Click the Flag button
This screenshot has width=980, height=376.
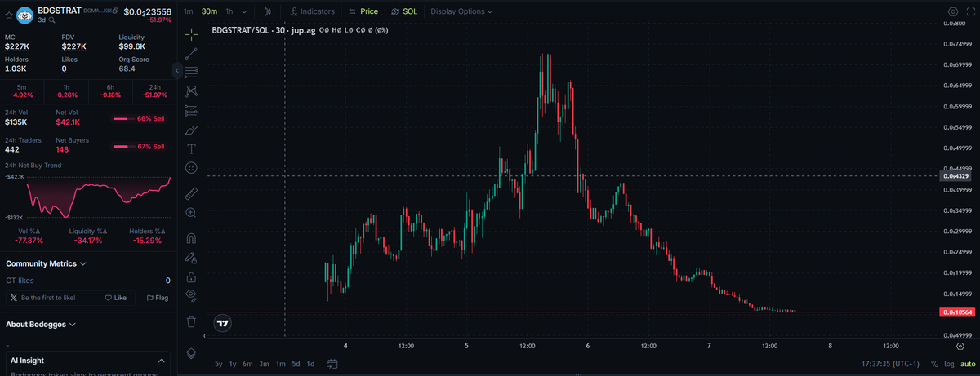[x=157, y=298]
